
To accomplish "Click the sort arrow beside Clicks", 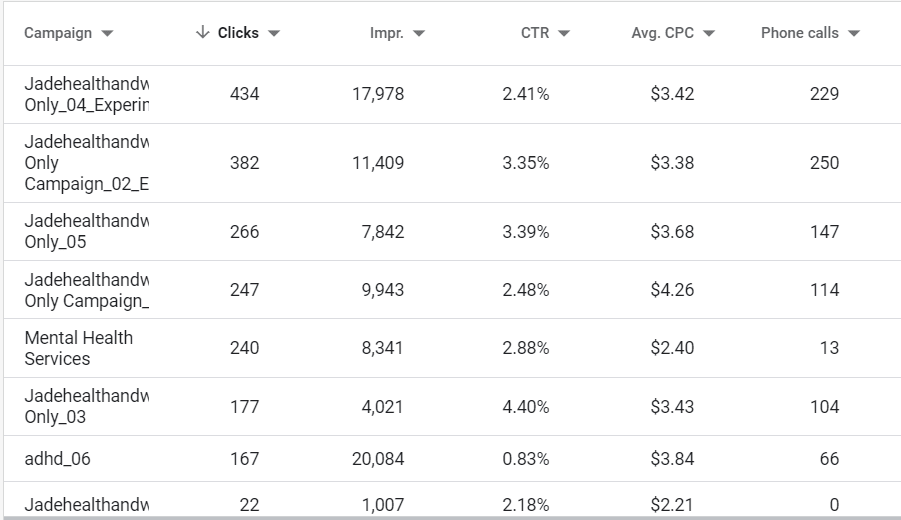I will [204, 33].
